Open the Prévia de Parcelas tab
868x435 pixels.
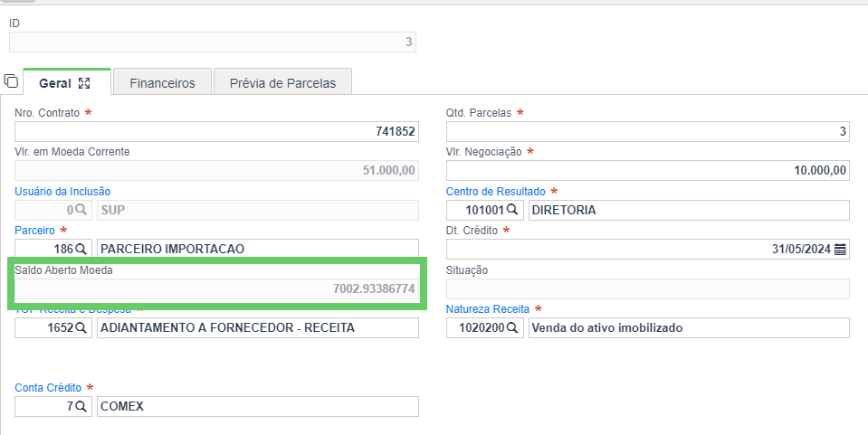[x=283, y=82]
